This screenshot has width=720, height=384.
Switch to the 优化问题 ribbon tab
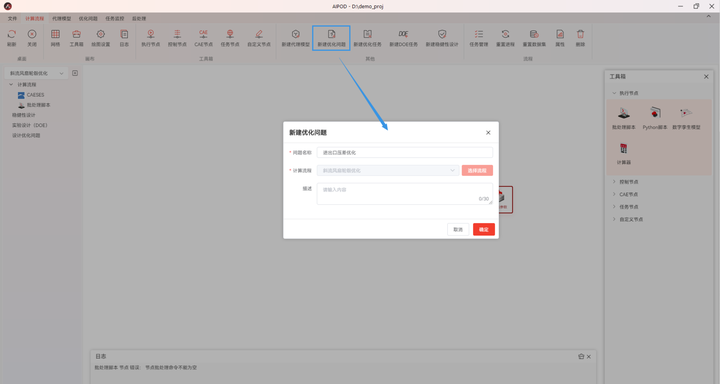click(x=88, y=18)
